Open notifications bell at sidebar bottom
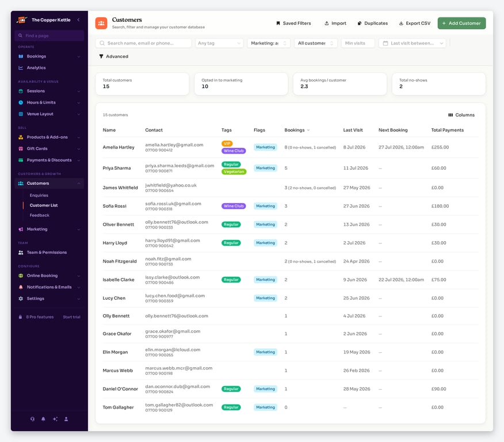Screen dimensions: 504x442 click(43, 419)
